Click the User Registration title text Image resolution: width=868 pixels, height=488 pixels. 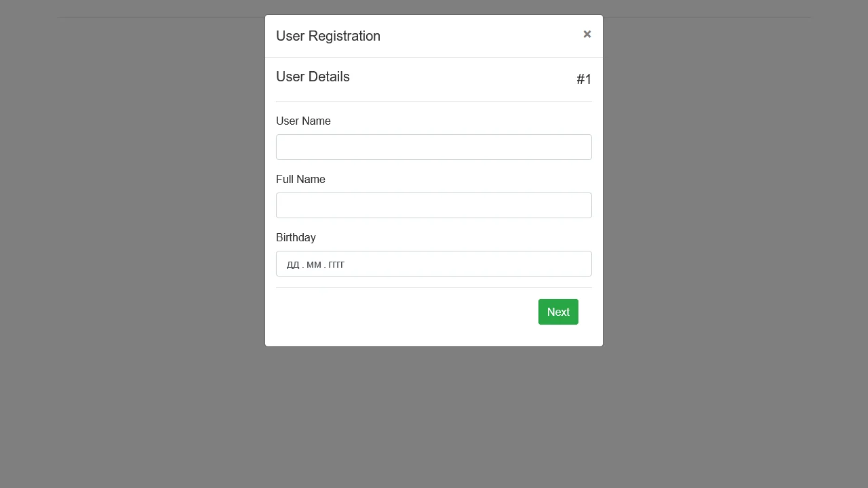[x=328, y=36]
